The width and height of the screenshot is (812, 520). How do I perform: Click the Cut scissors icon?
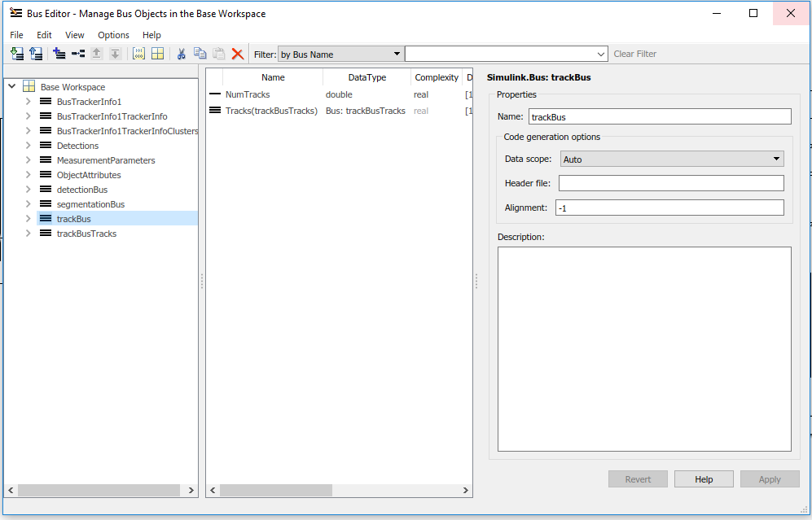pyautogui.click(x=181, y=54)
